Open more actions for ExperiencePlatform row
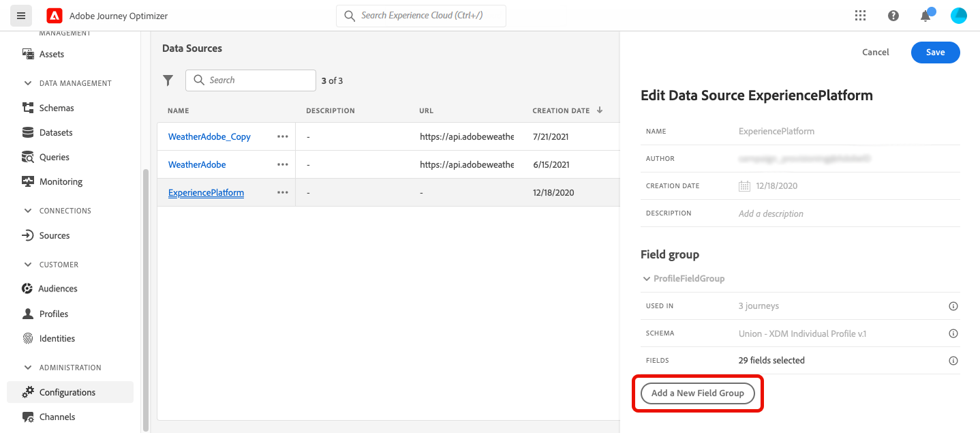Viewport: 980px width, 433px height. [x=283, y=192]
